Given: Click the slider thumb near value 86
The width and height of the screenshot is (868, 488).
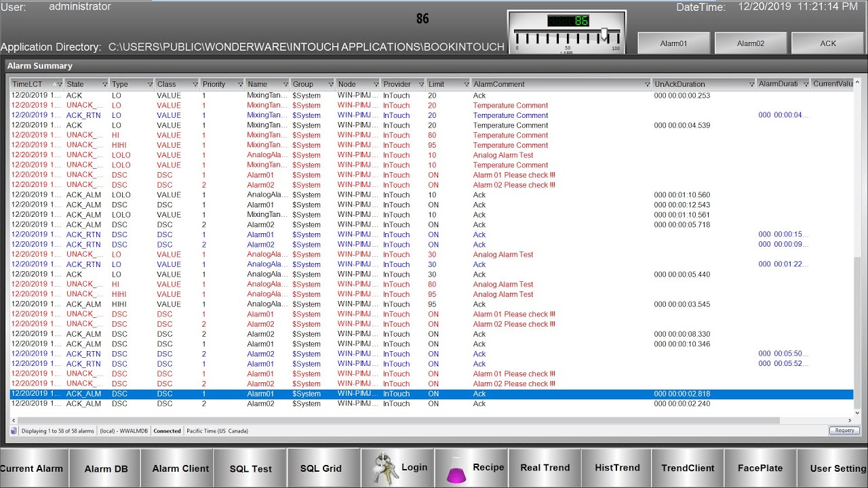Looking at the screenshot, I should [604, 35].
